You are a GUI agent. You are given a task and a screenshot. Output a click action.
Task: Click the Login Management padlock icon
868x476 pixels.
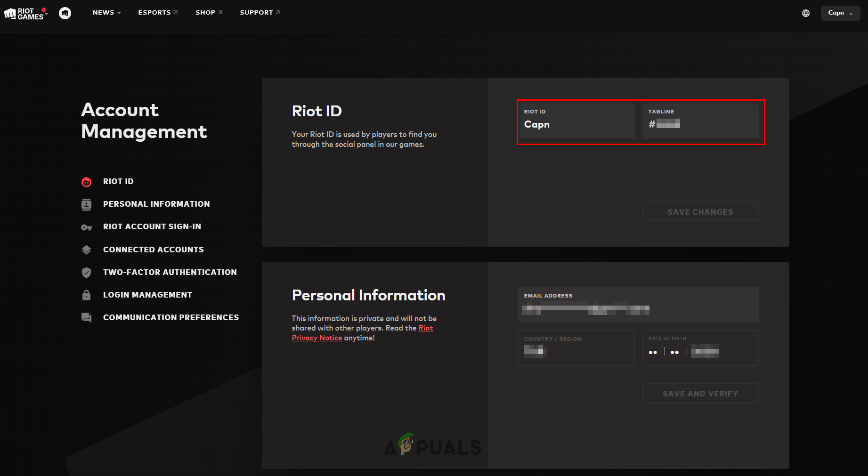click(87, 295)
